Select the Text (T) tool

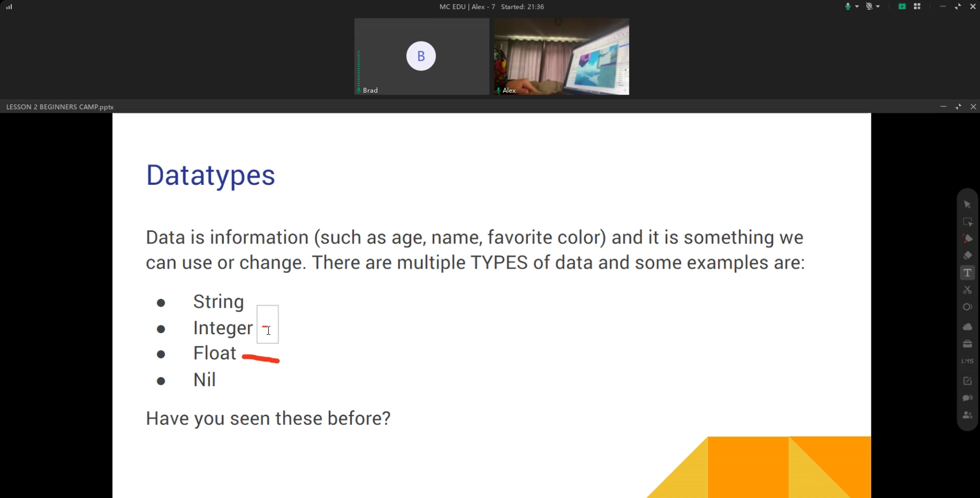[967, 273]
